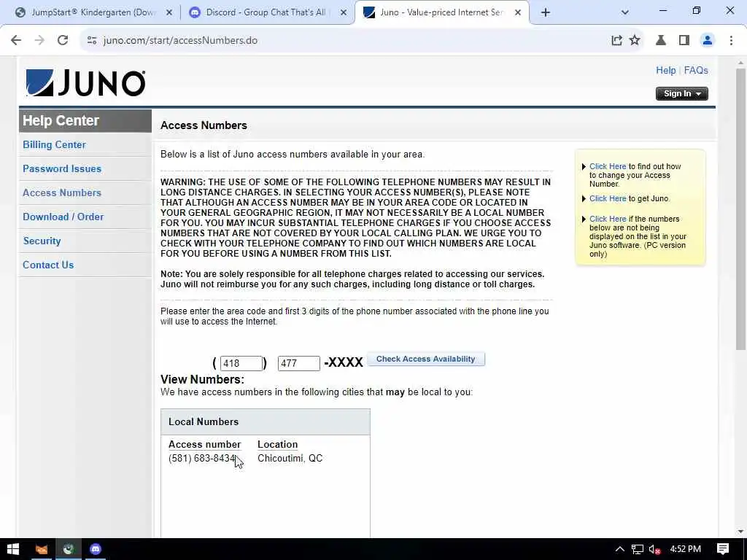Open site information icon in address bar
The image size is (747, 560).
92,41
